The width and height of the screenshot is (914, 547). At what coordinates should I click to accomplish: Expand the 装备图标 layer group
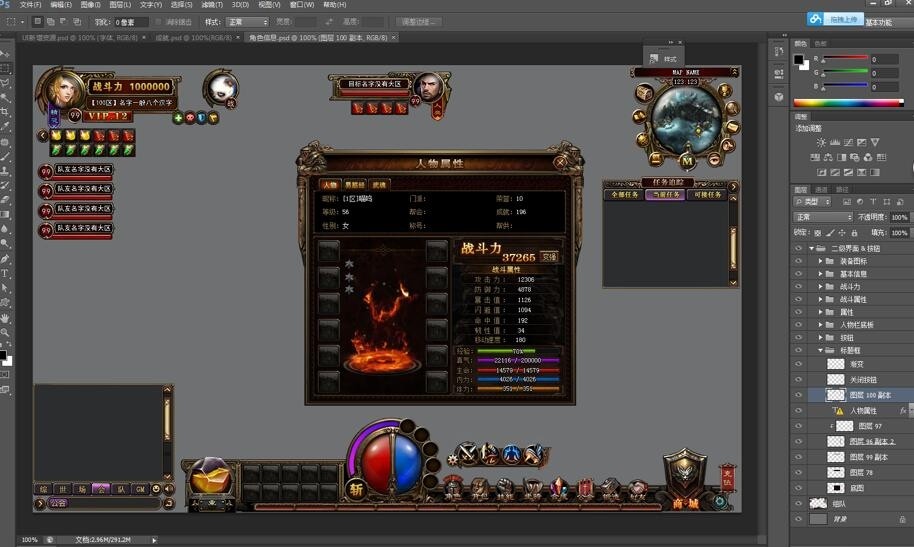click(x=820, y=261)
